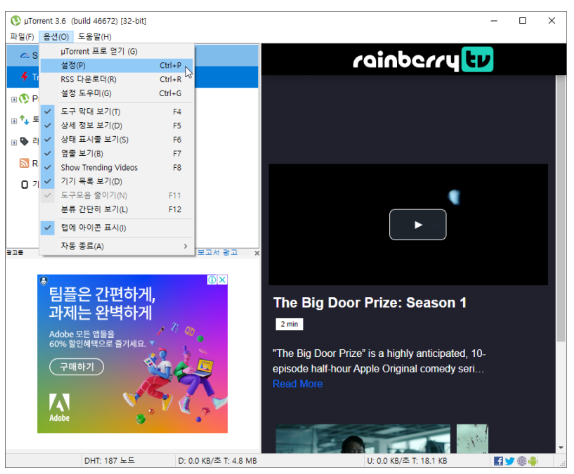Select 설정 도우미 Ctrl+G entry
The width and height of the screenshot is (574, 474).
coord(116,93)
